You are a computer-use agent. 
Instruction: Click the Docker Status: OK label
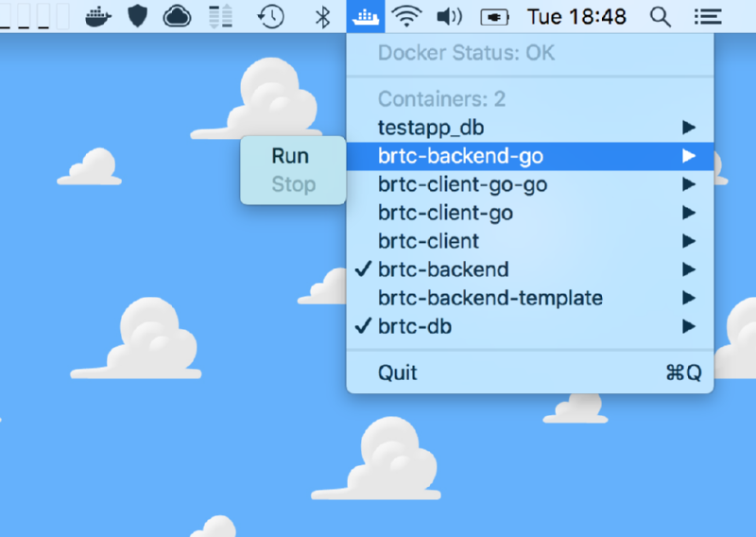point(466,53)
